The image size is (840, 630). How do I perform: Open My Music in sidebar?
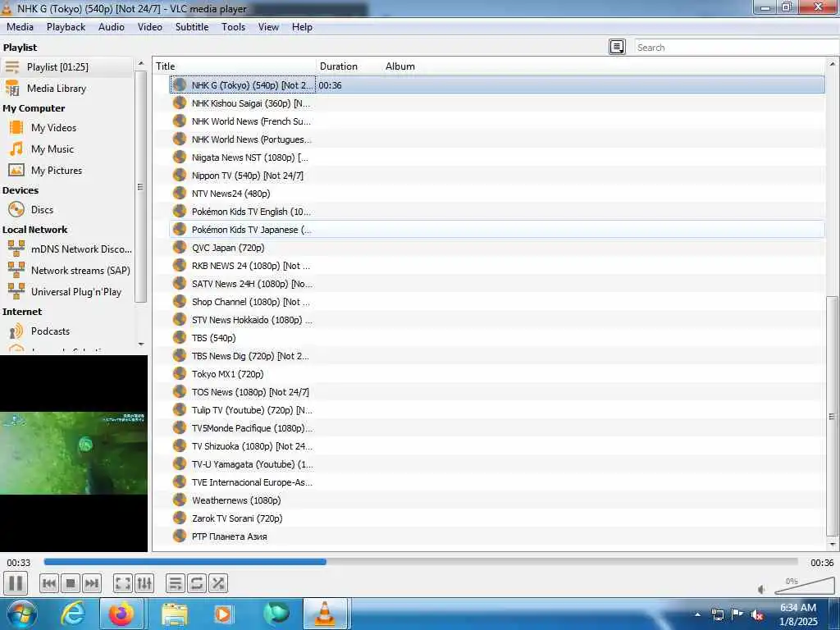click(x=67, y=149)
